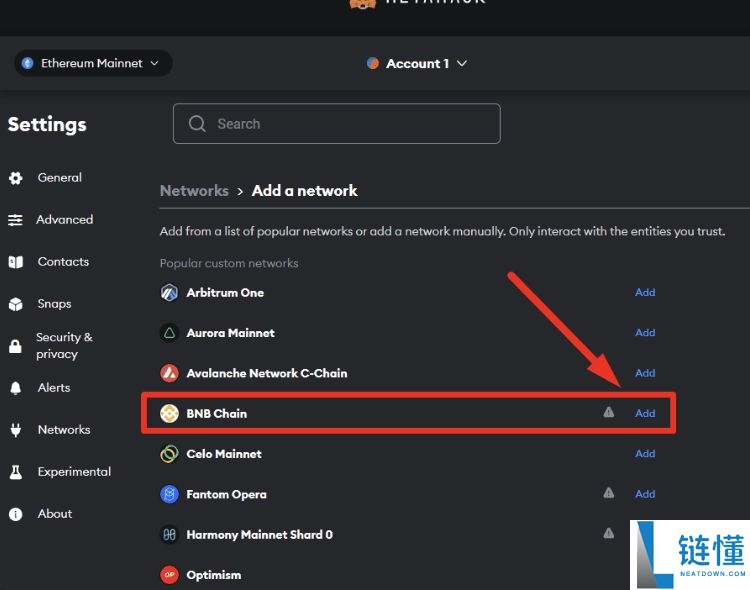Viewport: 750px width, 590px height.
Task: Click the Avalanche network logo
Action: (x=169, y=373)
